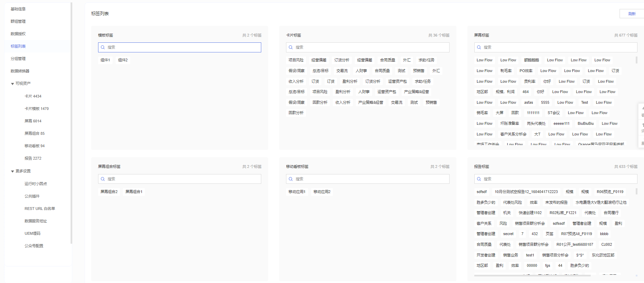Select the 屏幕组合1 tag
The height and width of the screenshot is (283, 644).
(x=134, y=192)
